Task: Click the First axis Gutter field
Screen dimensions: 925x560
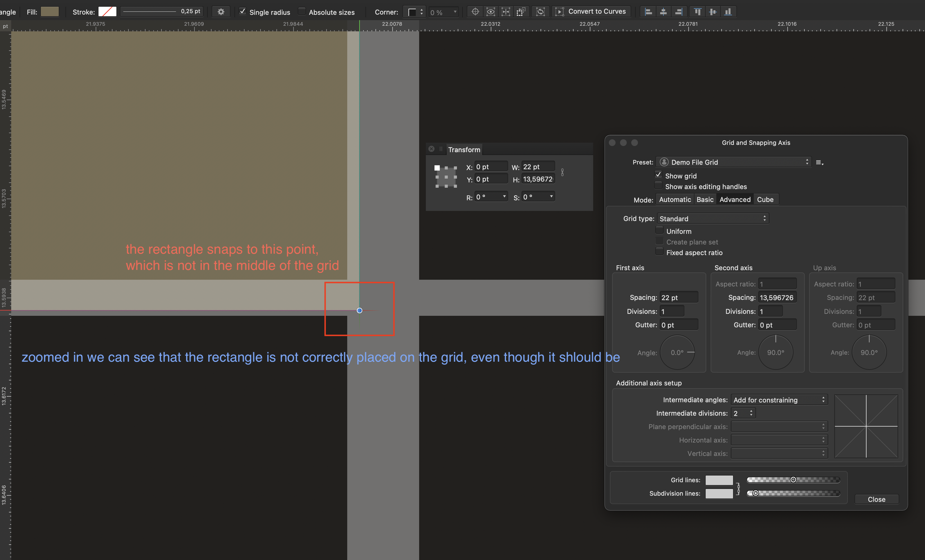Action: 679,325
